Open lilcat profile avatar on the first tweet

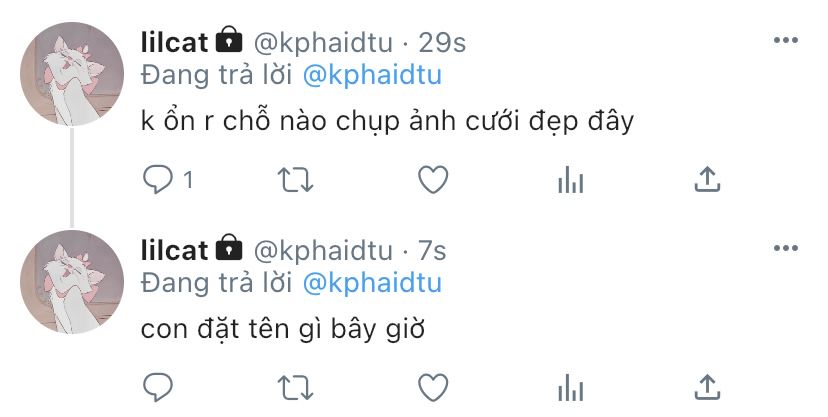pos(72,74)
